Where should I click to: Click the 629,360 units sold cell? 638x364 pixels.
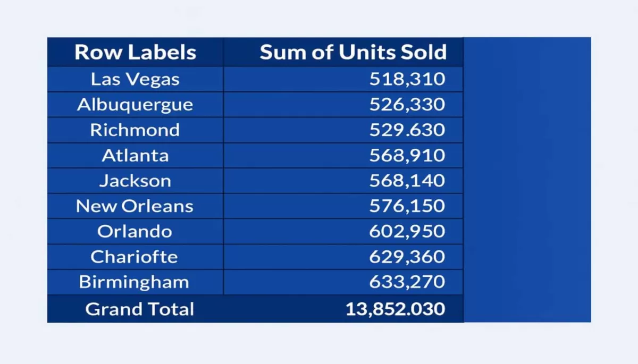coord(407,257)
